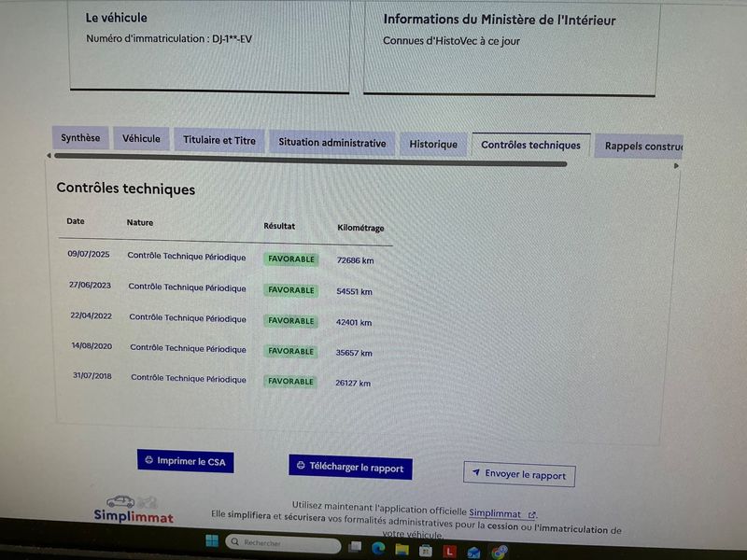
Task: Click Envoyer le rapport button
Action: 519,474
